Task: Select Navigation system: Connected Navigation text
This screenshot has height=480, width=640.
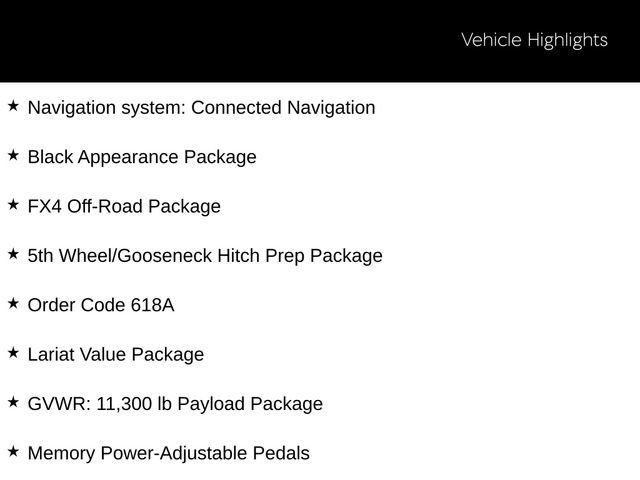Action: pos(201,108)
